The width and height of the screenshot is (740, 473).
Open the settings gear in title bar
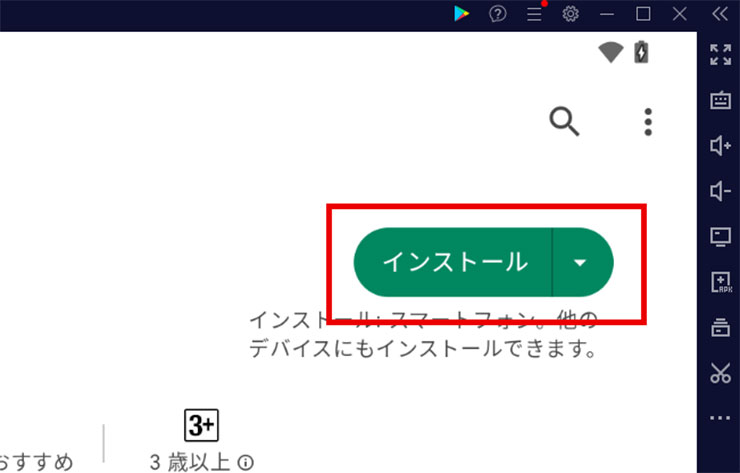point(571,14)
